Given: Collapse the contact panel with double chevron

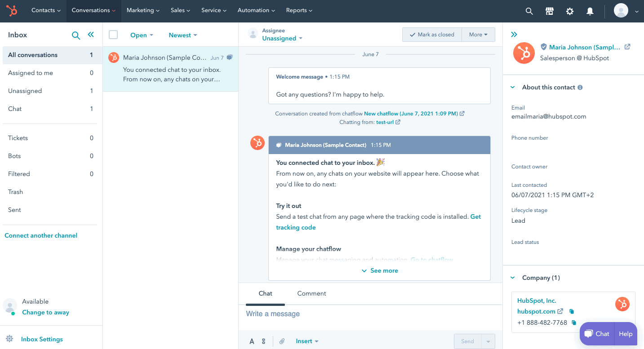Looking at the screenshot, I should coord(514,35).
